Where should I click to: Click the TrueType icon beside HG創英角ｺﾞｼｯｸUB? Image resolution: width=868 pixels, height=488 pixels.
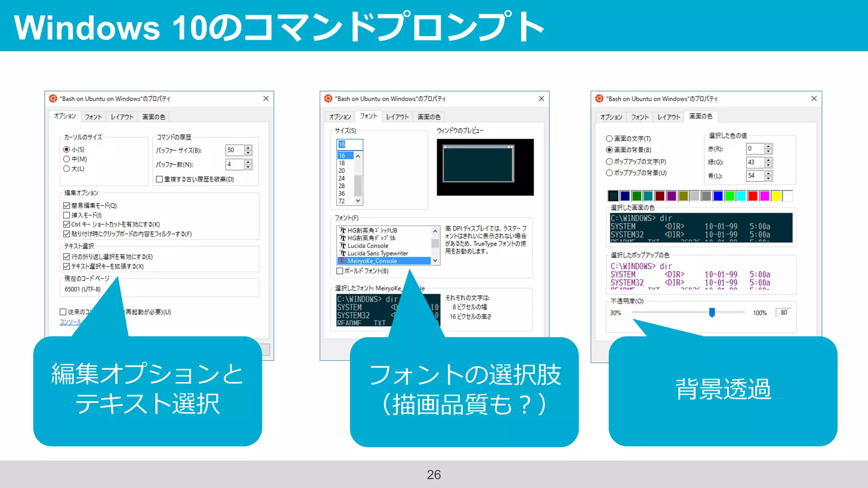click(x=342, y=230)
